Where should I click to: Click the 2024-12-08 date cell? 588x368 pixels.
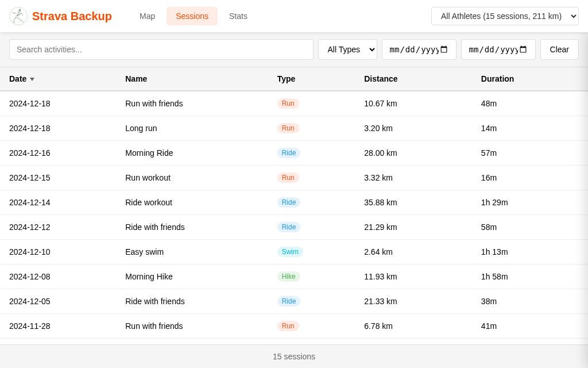30,277
